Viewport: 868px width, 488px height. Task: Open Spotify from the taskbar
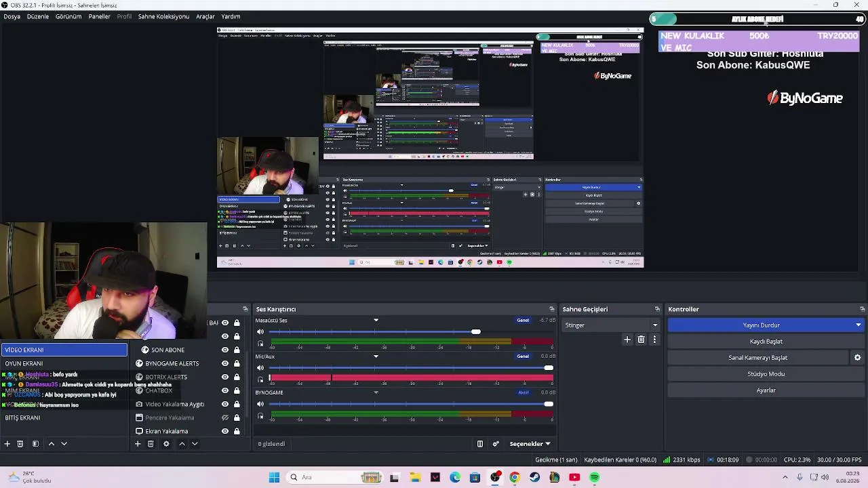tap(595, 477)
